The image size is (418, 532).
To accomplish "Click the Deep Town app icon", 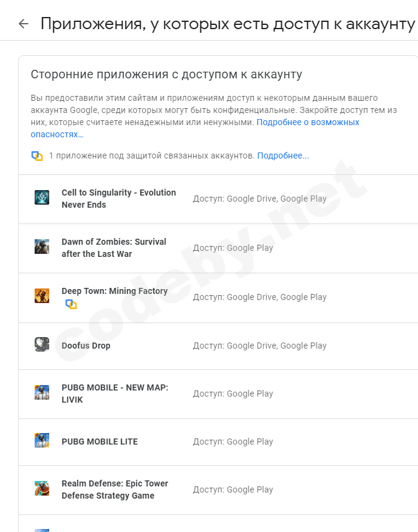I will 42,296.
